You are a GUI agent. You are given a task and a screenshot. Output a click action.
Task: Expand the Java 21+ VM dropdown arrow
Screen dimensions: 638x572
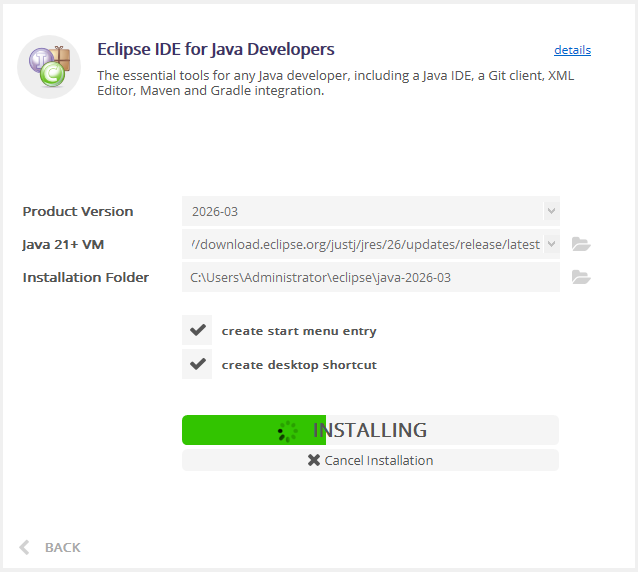coord(551,244)
